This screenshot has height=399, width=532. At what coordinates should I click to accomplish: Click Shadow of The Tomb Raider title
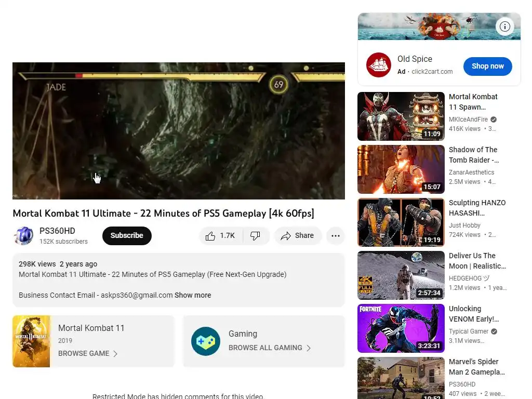[474, 155]
